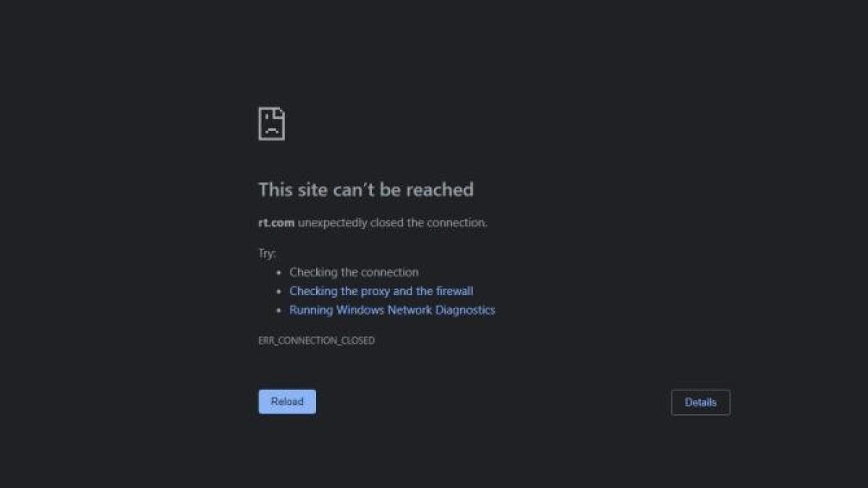
Task: Click "unexpectedly closed the connection" message text
Action: click(x=392, y=223)
